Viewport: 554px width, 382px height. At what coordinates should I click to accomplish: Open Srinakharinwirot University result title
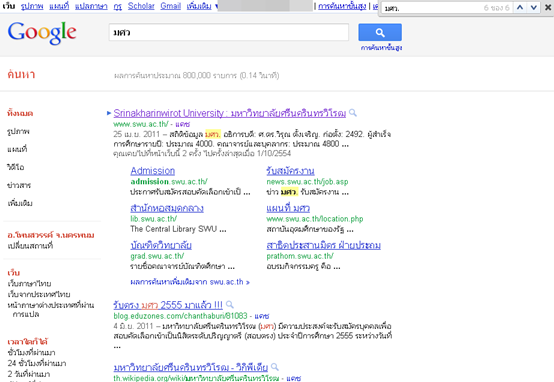coord(230,113)
